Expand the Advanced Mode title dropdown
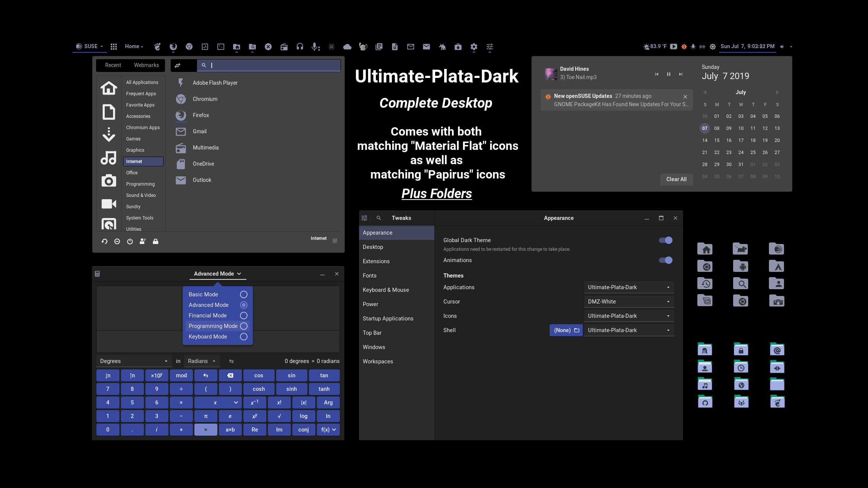The image size is (868, 488). [x=218, y=274]
